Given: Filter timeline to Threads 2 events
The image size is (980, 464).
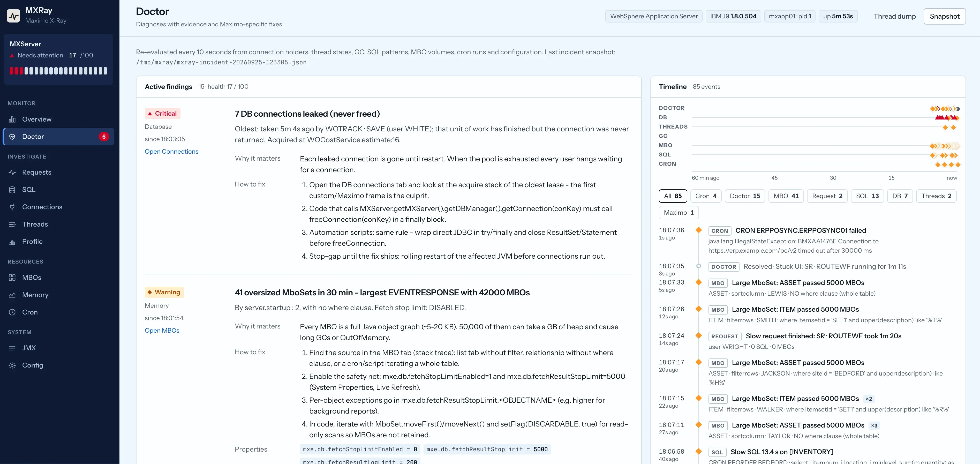Looking at the screenshot, I should point(936,196).
